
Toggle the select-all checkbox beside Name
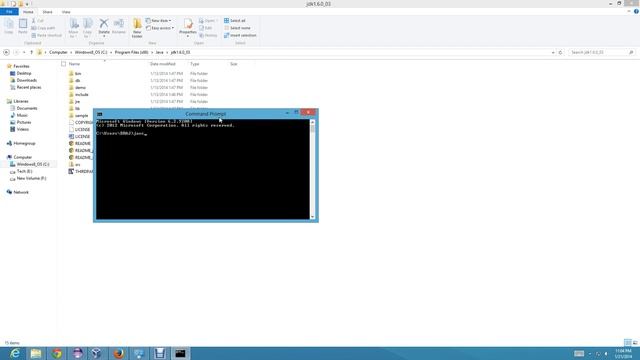[63, 64]
